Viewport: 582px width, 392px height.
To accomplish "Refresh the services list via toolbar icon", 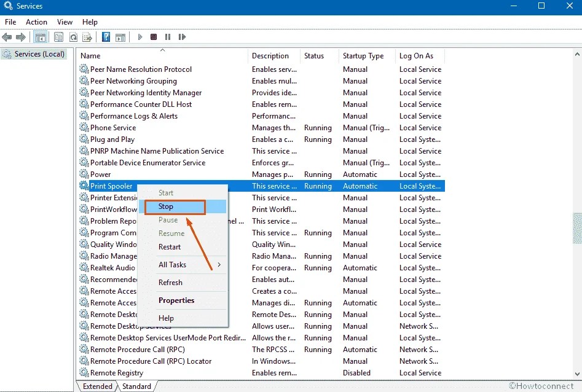I will pyautogui.click(x=73, y=37).
